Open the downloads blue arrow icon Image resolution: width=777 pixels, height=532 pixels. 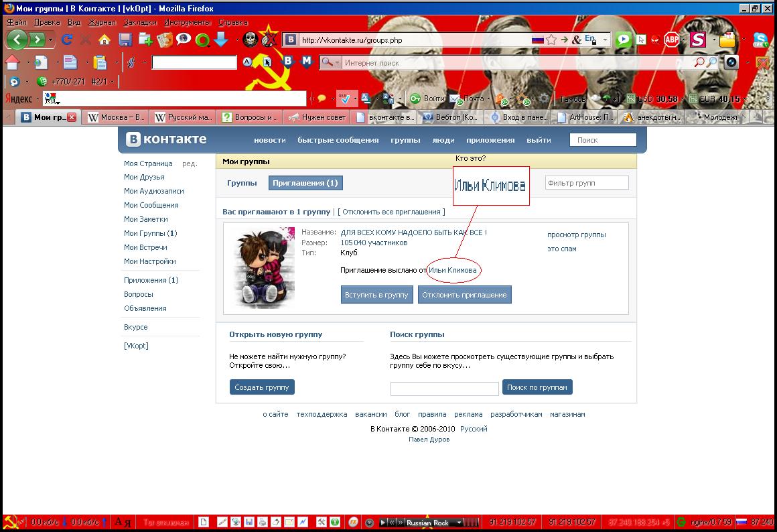[221, 39]
